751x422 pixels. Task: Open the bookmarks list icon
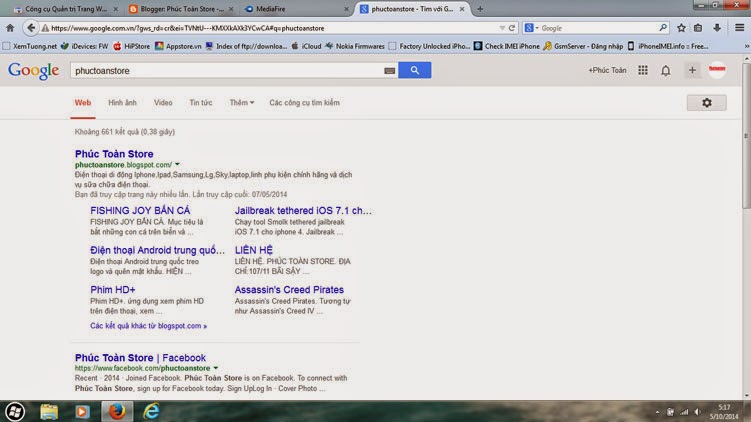[698, 28]
